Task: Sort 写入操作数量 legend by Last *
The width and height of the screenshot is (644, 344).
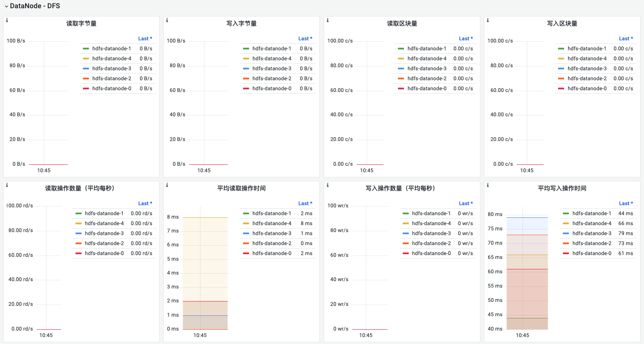Action: [466, 203]
